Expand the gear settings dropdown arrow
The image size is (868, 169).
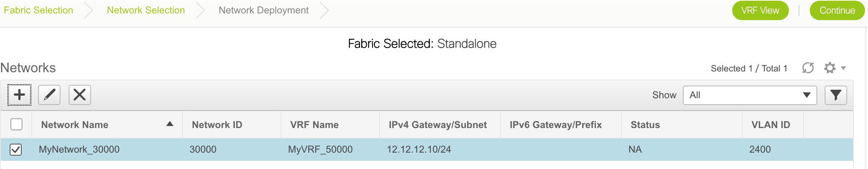click(843, 68)
